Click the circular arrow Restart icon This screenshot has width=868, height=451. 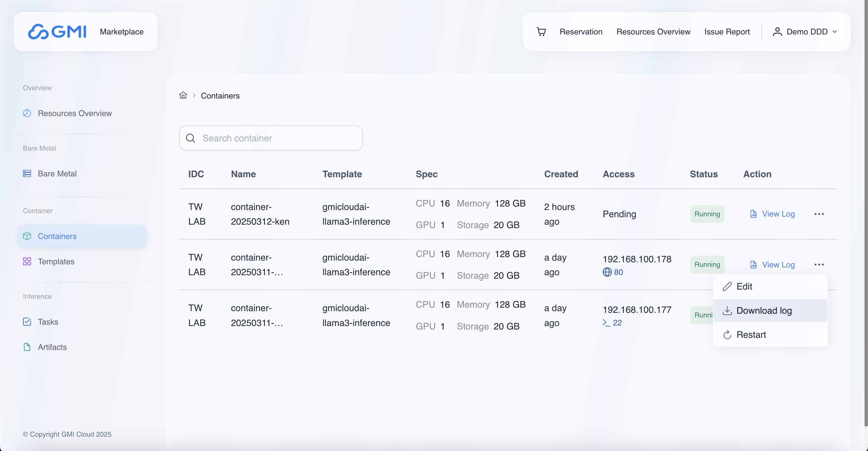point(727,335)
